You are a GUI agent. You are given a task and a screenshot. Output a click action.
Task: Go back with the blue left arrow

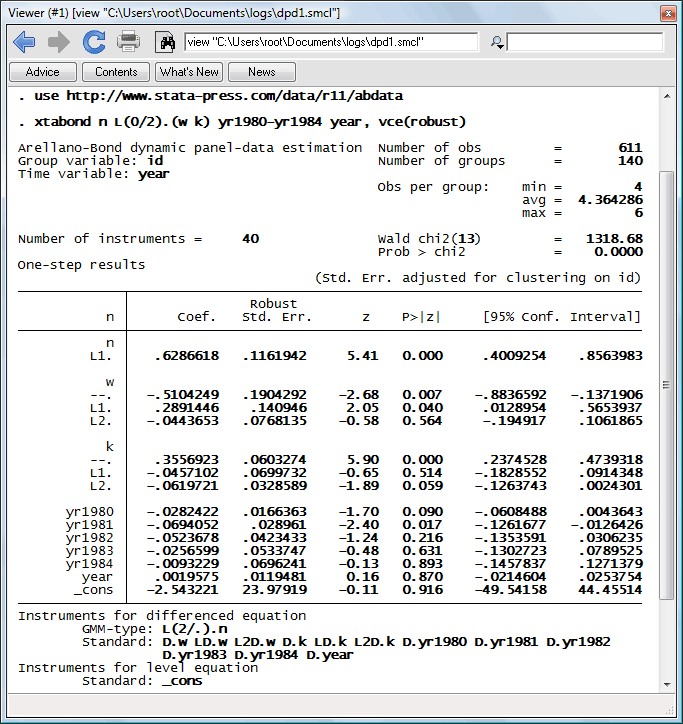pyautogui.click(x=24, y=42)
